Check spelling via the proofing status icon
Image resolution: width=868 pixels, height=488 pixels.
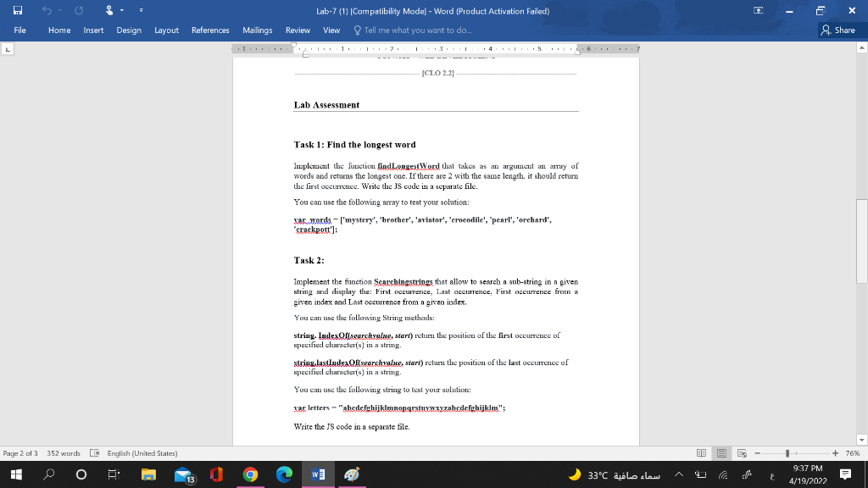tap(93, 452)
